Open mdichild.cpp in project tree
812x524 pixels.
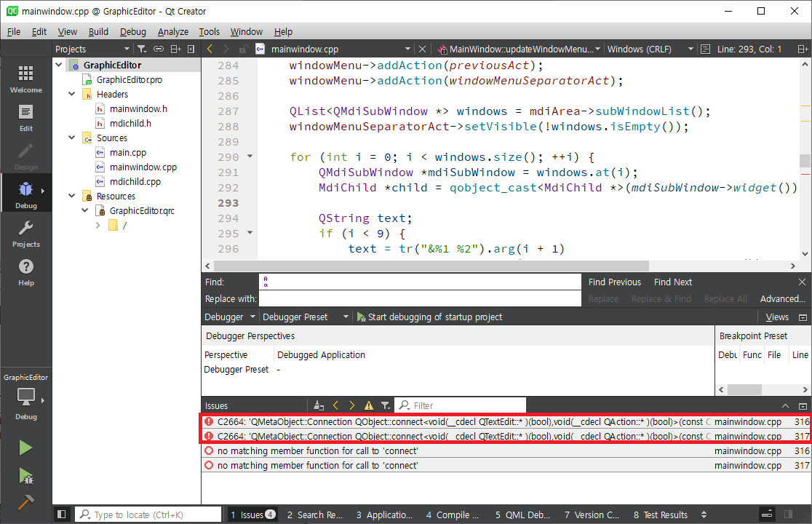135,181
